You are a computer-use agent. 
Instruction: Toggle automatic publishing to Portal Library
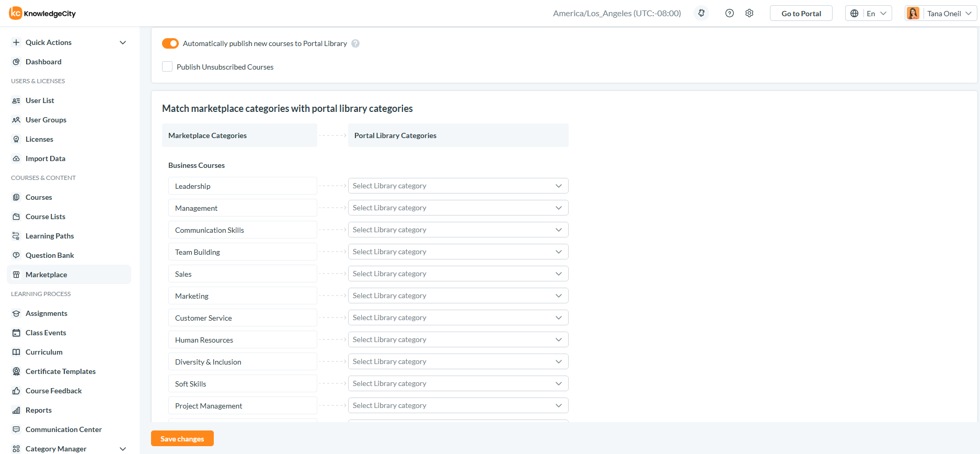(x=170, y=43)
